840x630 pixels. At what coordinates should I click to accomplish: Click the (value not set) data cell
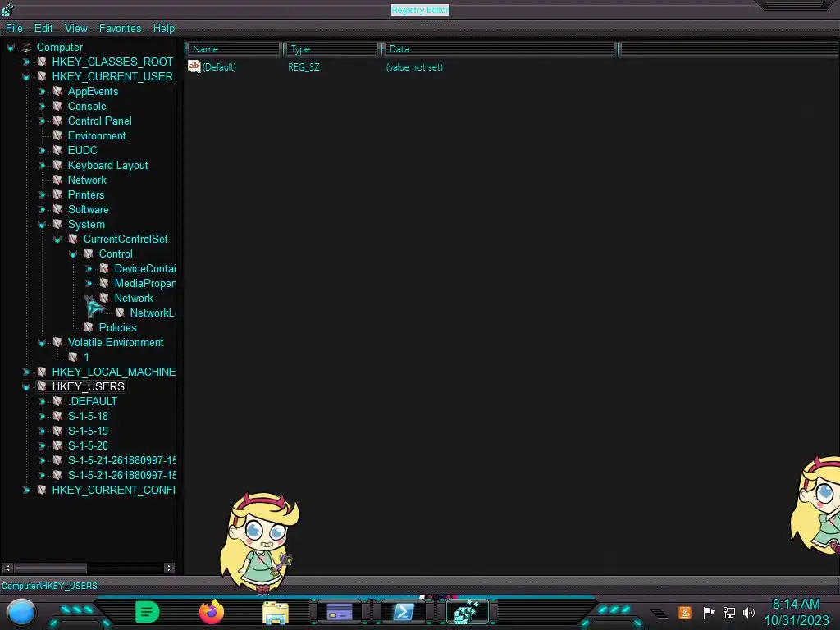414,67
